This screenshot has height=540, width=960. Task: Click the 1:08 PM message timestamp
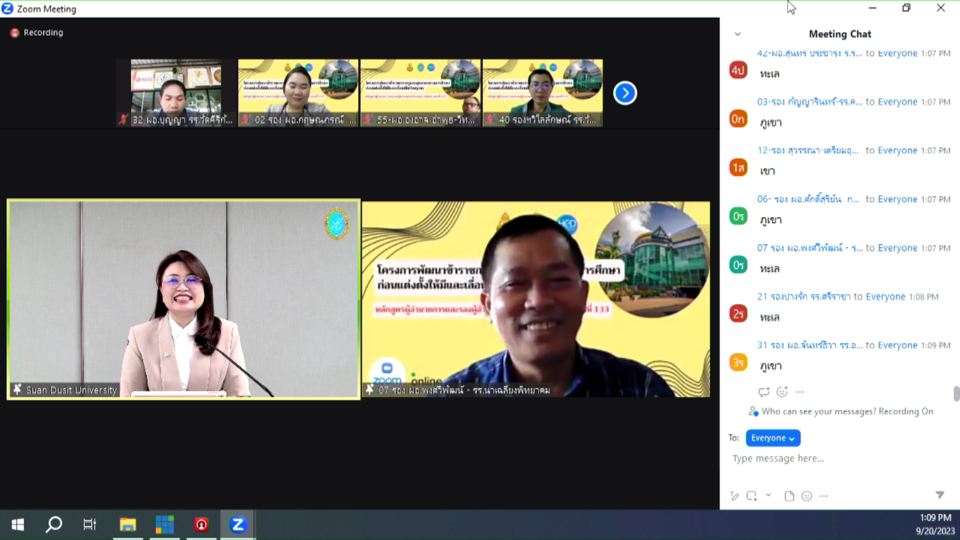[923, 297]
